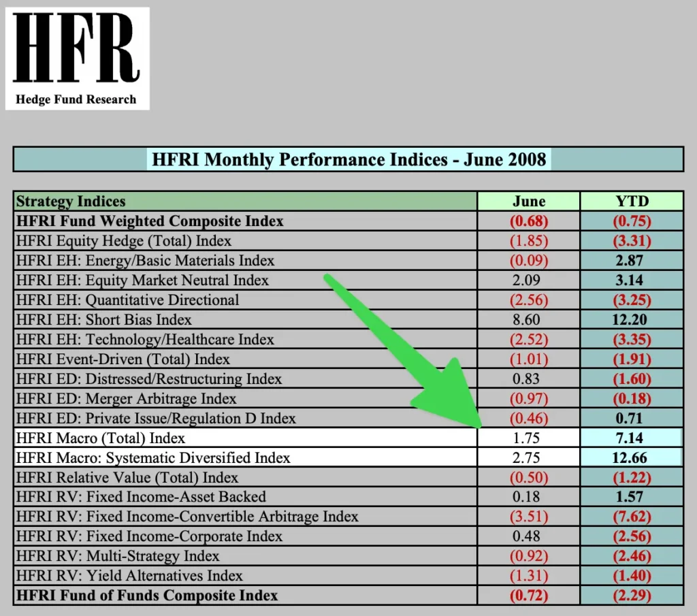This screenshot has width=697, height=616.
Task: Select June value (0.72) for Fund of Funds Composite
Action: pos(529,595)
